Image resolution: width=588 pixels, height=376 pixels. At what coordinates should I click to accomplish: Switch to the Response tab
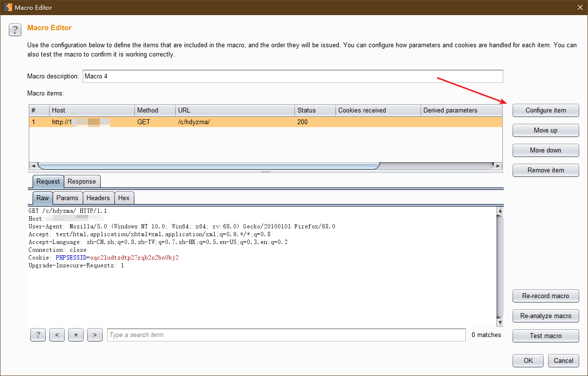click(82, 182)
